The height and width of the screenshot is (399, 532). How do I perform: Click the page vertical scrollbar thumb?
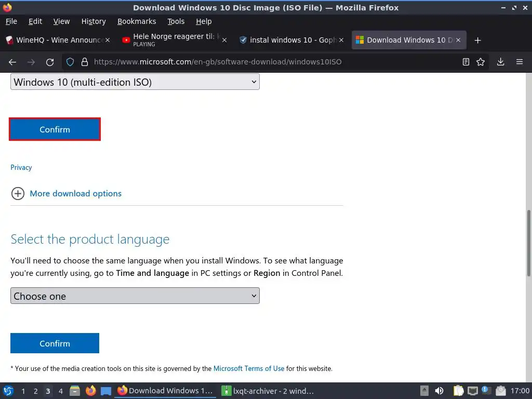(x=528, y=243)
